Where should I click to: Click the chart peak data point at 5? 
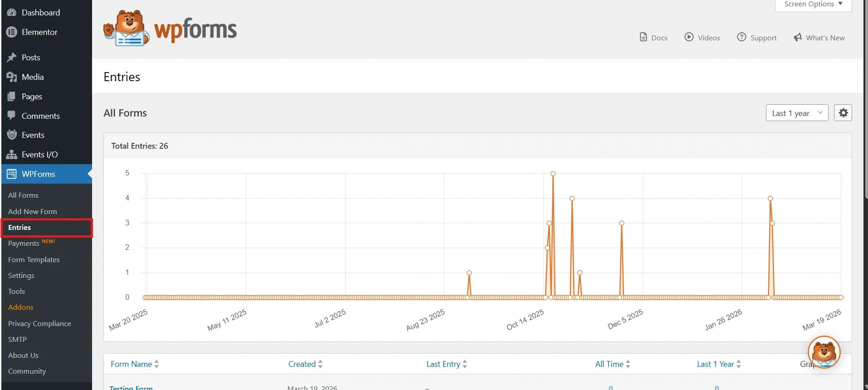coord(553,174)
